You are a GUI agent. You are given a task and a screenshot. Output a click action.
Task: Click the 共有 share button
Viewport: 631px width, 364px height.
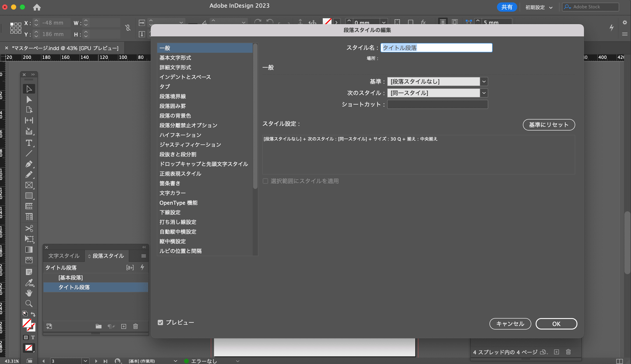pyautogui.click(x=507, y=7)
